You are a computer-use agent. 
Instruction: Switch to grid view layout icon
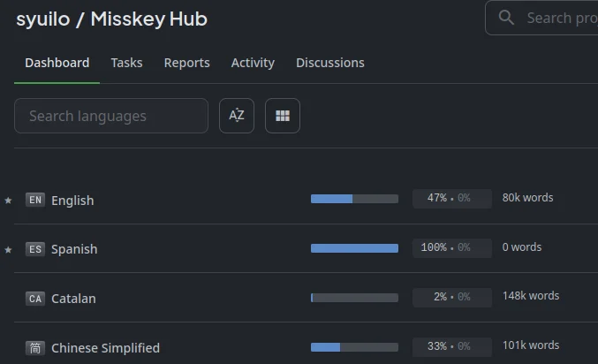coord(283,116)
